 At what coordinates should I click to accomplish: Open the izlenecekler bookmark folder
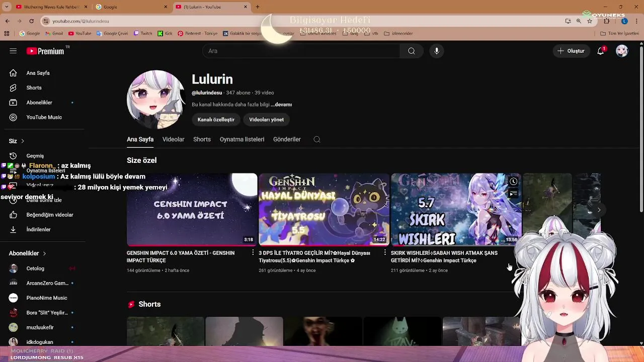398,34
